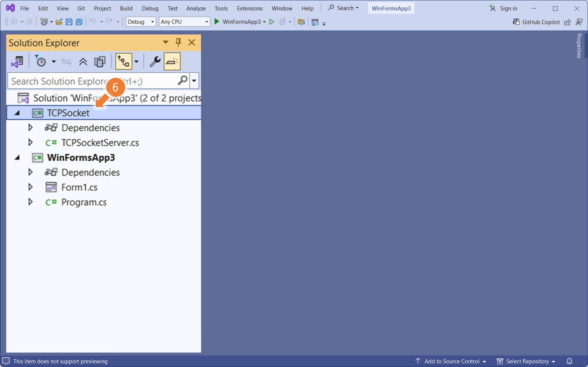
Task: Click the Save All icon
Action: pyautogui.click(x=79, y=22)
